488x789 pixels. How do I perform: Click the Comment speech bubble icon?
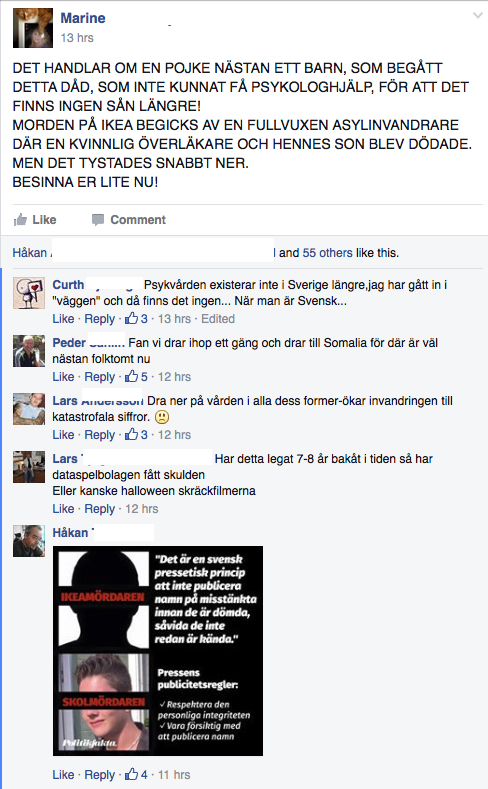click(x=98, y=220)
